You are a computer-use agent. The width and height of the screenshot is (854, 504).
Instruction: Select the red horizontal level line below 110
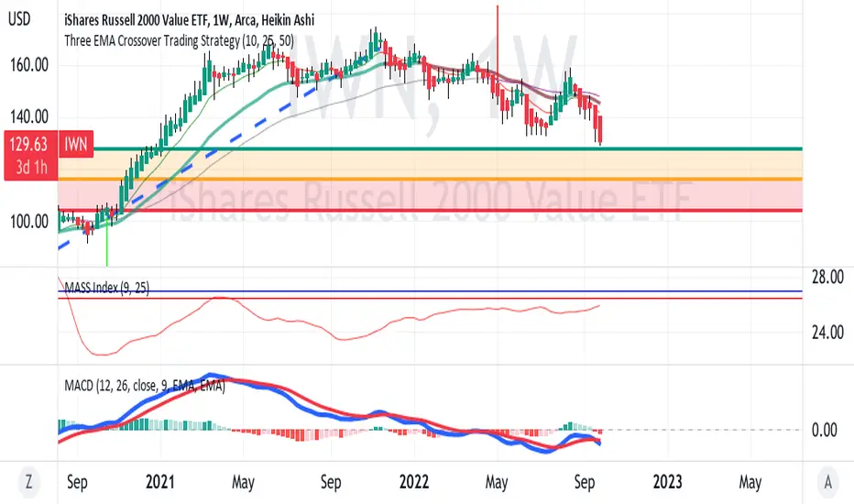(431, 210)
